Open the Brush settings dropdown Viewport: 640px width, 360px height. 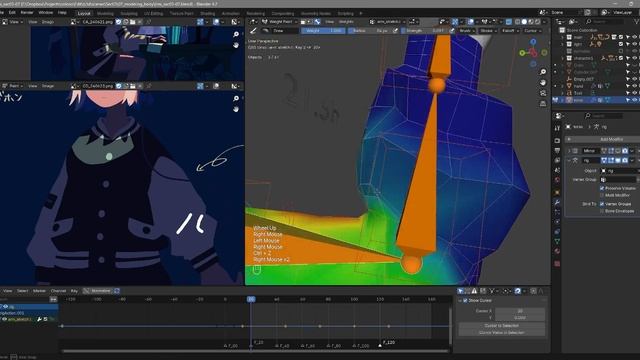click(x=466, y=31)
